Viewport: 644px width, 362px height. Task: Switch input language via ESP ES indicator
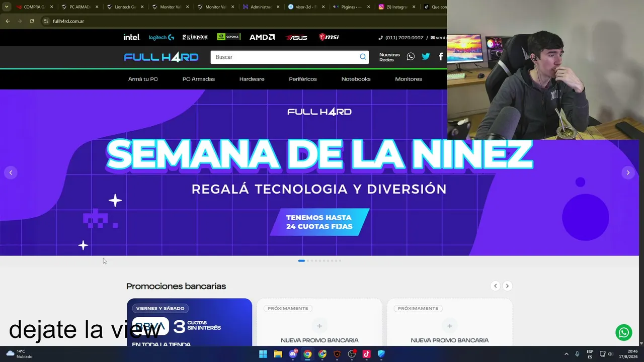click(590, 354)
